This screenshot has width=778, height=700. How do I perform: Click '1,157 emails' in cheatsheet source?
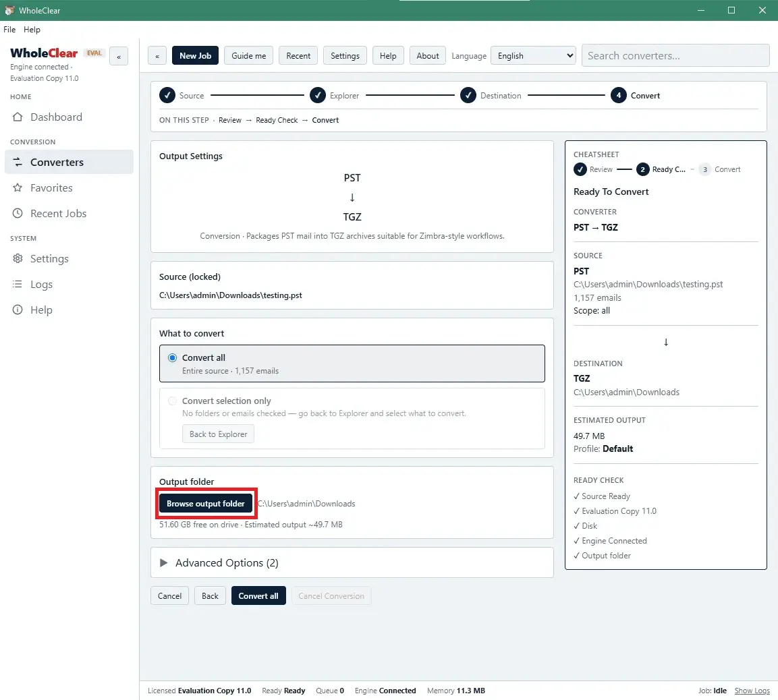(x=597, y=297)
